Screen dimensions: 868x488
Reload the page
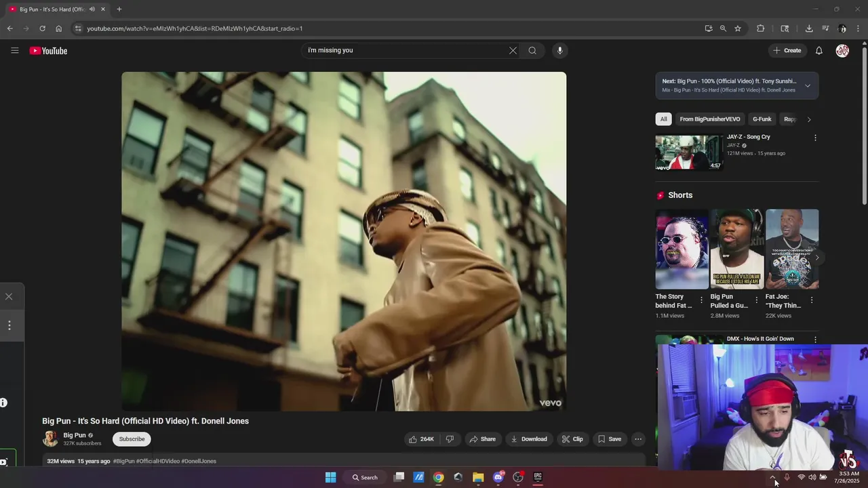[x=42, y=28]
